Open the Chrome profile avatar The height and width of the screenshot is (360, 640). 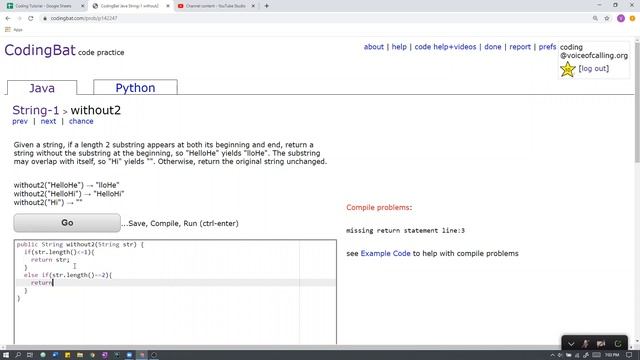pyautogui.click(x=621, y=18)
